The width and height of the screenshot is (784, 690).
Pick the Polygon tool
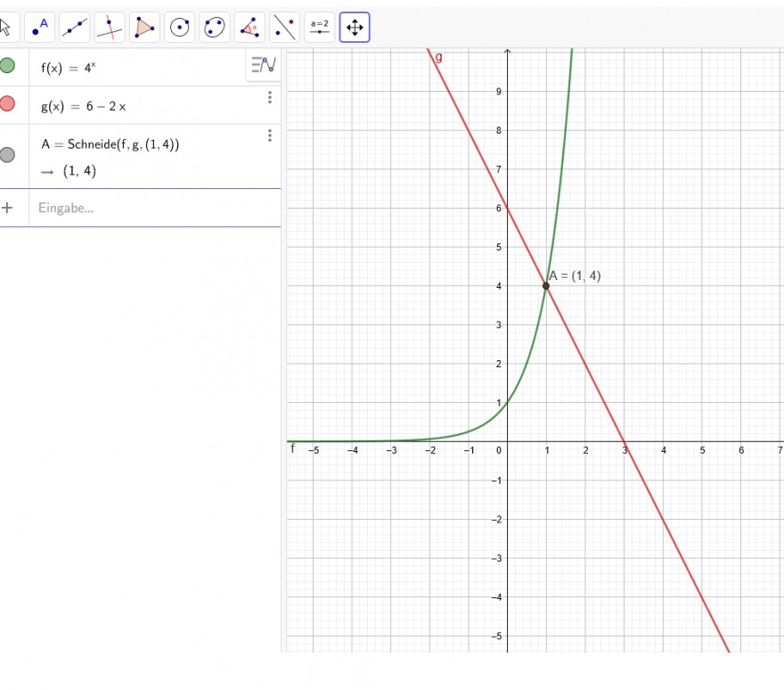[x=144, y=27]
